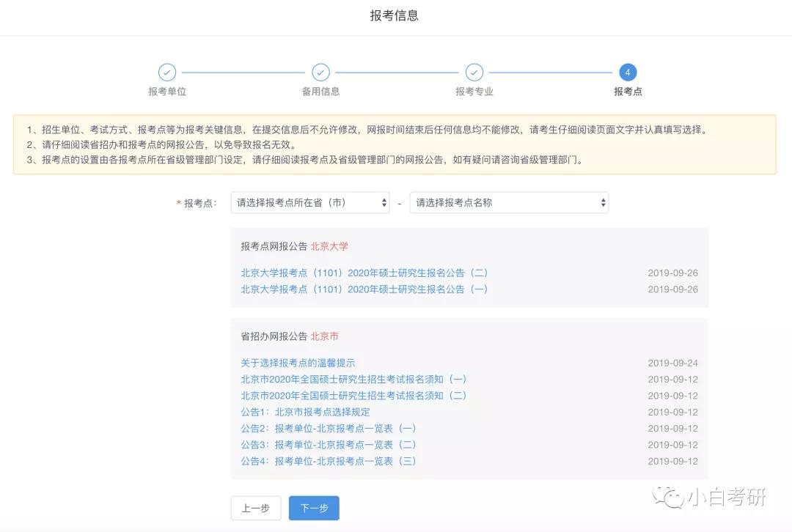Open 北京大学报考点 2020年硕士研究生报名公告（二）
Viewport: 792px width, 532px height.
pyautogui.click(x=364, y=273)
